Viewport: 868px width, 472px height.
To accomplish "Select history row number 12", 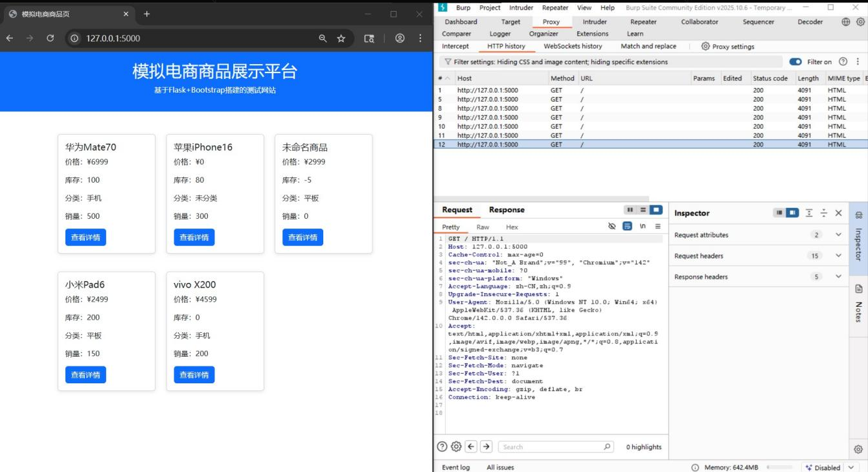I will (x=650, y=144).
